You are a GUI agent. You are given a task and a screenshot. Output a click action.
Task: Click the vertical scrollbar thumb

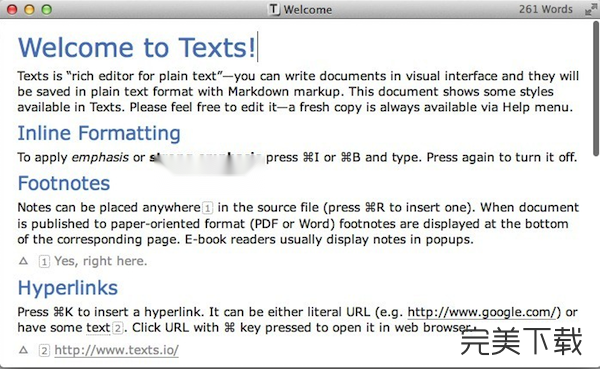pyautogui.click(x=596, y=88)
